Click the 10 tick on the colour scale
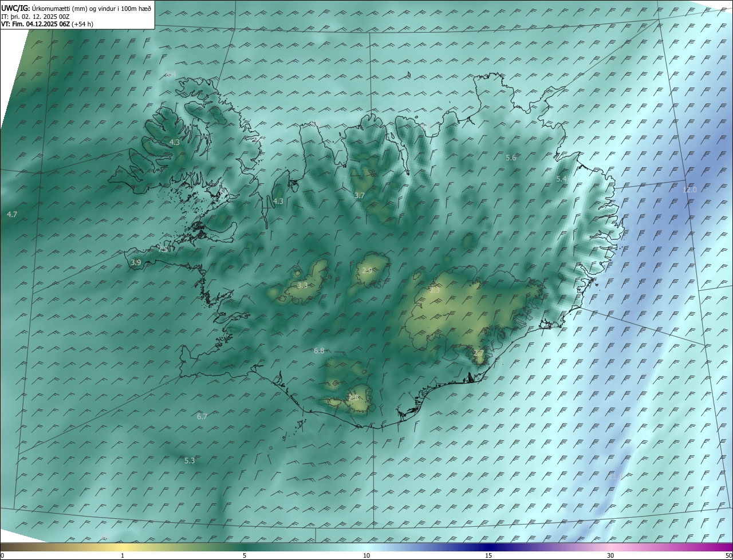 [366, 555]
